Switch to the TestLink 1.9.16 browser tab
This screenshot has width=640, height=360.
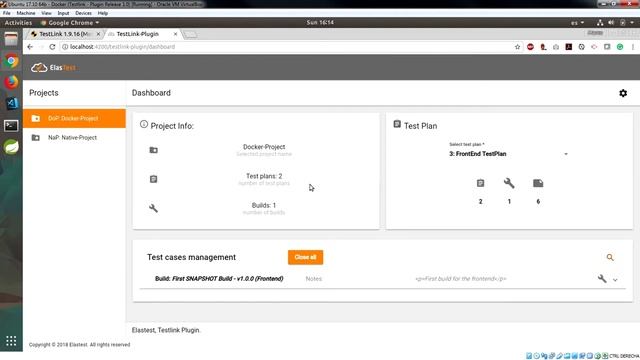pyautogui.click(x=64, y=34)
